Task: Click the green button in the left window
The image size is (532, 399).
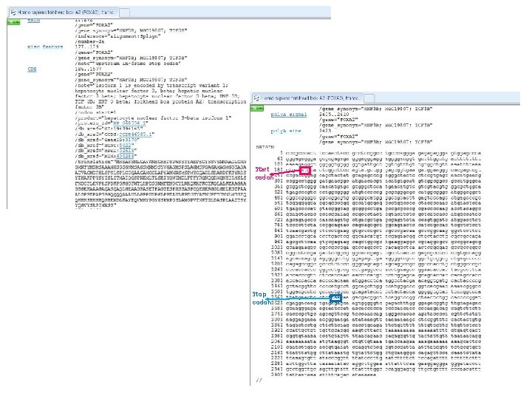Action: point(13,22)
